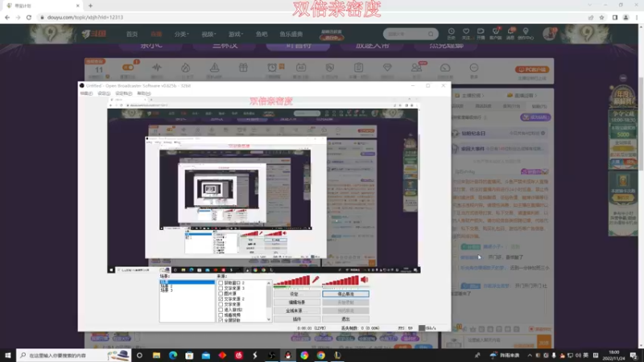Toggle the orange switch in streamer toolbar
The width and height of the screenshot is (644, 362).
tap(128, 68)
